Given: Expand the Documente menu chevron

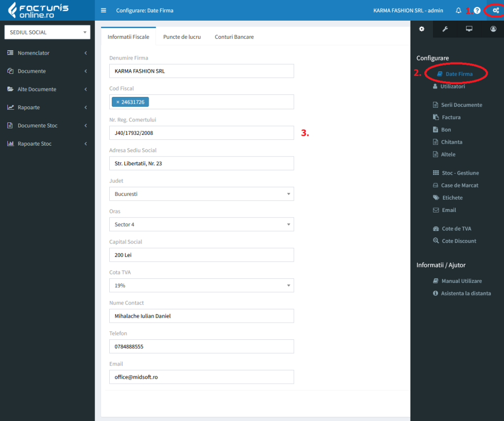Looking at the screenshot, I should click(86, 71).
